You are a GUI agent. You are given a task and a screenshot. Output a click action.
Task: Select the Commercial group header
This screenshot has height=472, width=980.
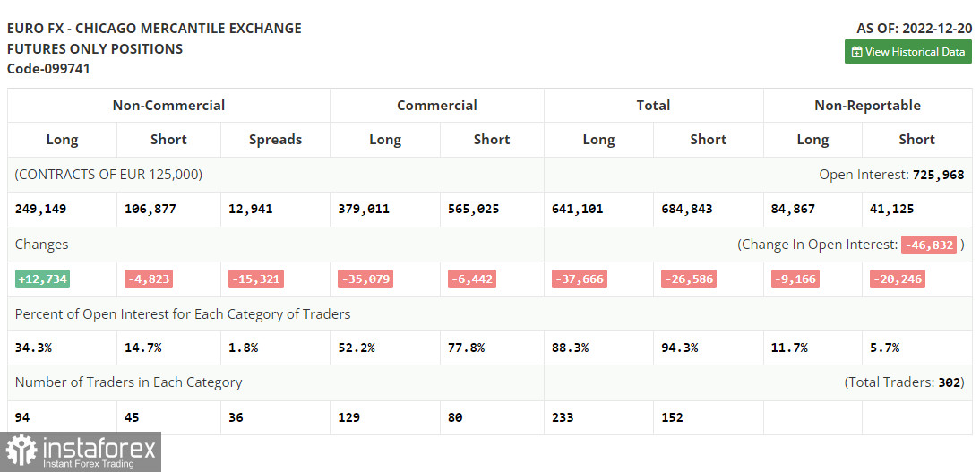(437, 106)
